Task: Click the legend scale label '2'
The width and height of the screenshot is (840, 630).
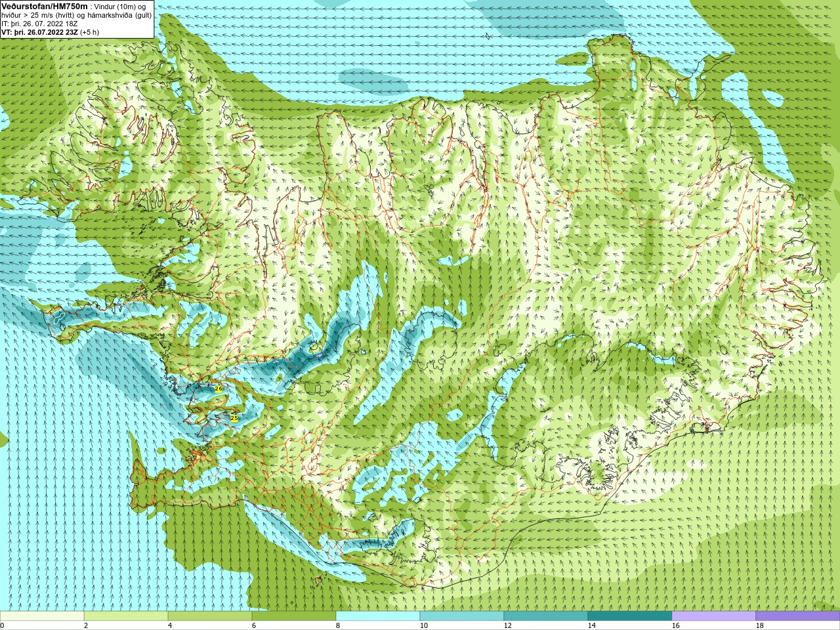Action: tap(86, 625)
